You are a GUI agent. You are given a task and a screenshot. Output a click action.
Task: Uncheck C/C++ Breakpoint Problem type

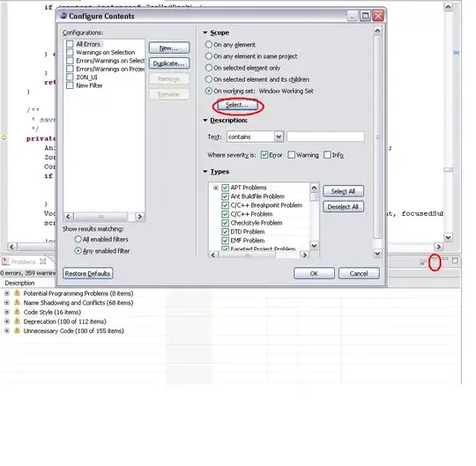click(225, 205)
